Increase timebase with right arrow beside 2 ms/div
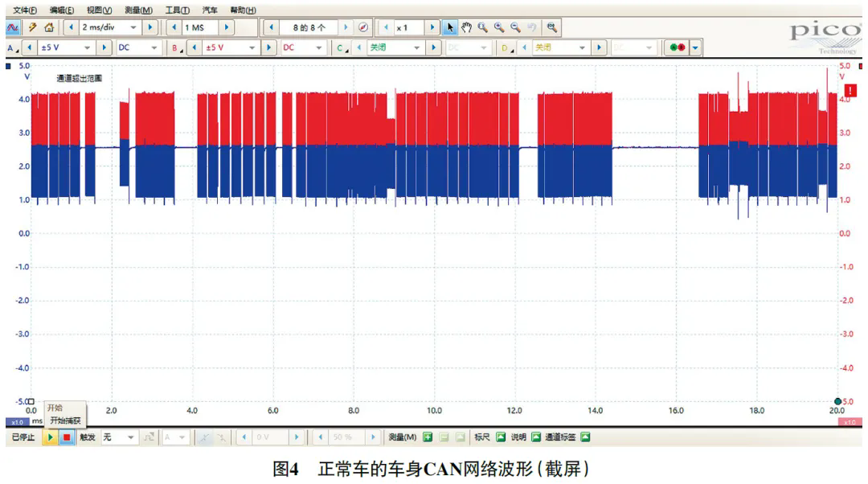This screenshot has width=868, height=484. point(150,27)
